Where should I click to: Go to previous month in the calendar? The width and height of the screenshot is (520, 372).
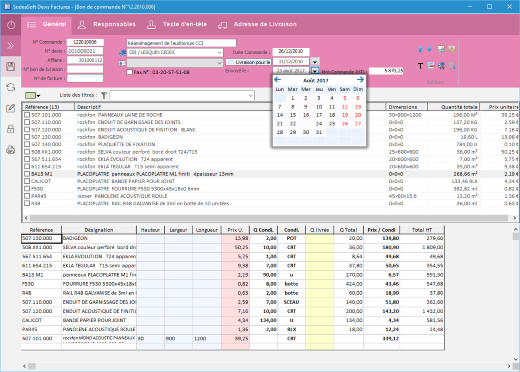(277, 80)
